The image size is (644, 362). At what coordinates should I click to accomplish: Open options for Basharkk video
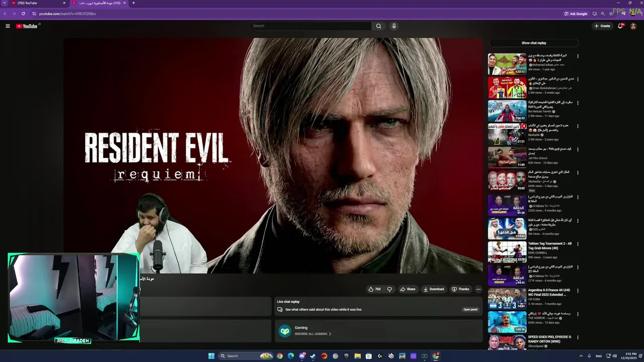click(578, 126)
